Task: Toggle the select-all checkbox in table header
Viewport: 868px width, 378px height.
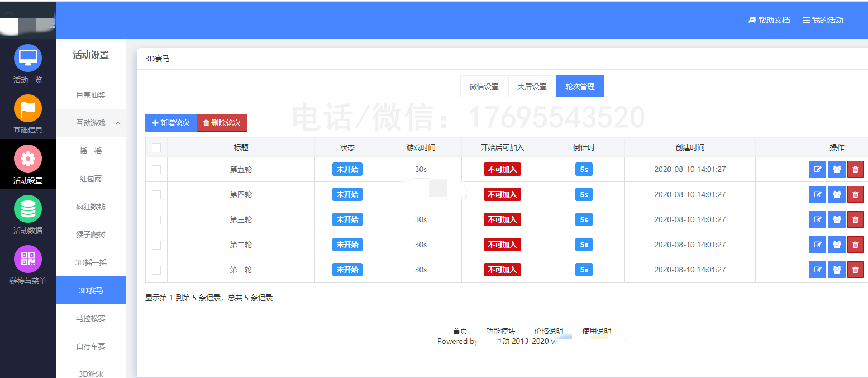Action: pyautogui.click(x=156, y=148)
